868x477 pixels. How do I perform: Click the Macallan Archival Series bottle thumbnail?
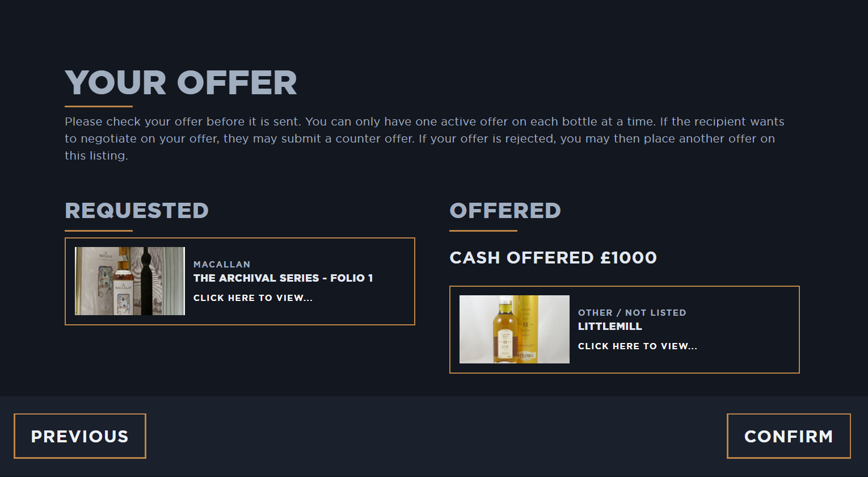point(129,280)
